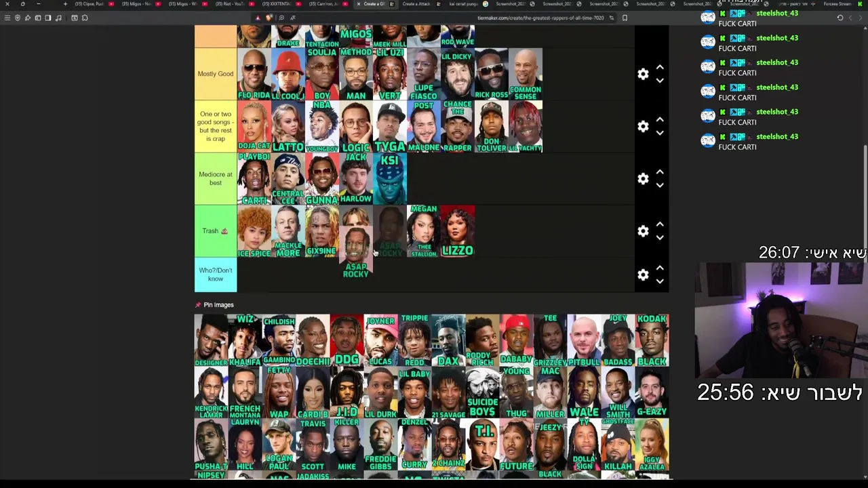The height and width of the screenshot is (488, 868).
Task: Click the pin icon beside Pin Images
Action: [x=198, y=305]
